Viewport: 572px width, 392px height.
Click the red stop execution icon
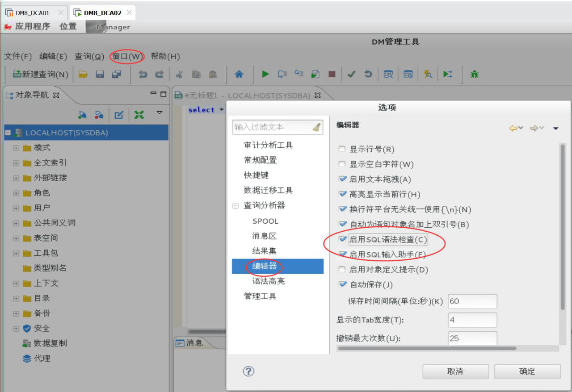click(x=332, y=75)
